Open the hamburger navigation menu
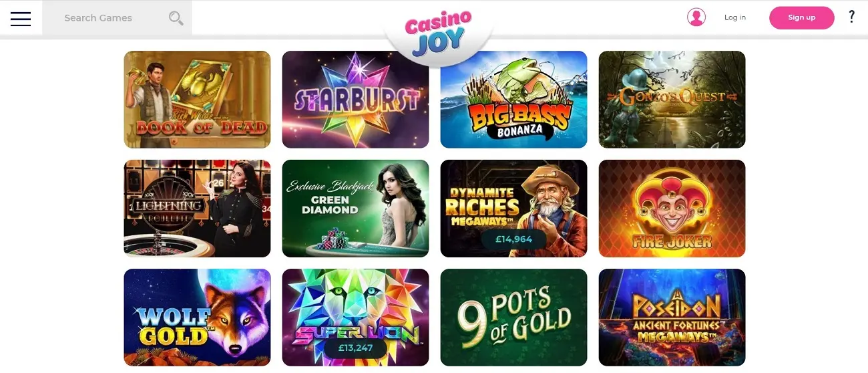 pos(21,18)
